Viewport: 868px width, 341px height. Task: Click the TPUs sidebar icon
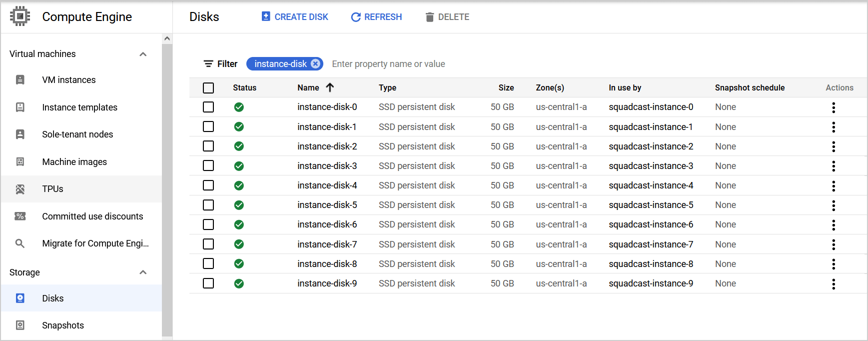(20, 189)
